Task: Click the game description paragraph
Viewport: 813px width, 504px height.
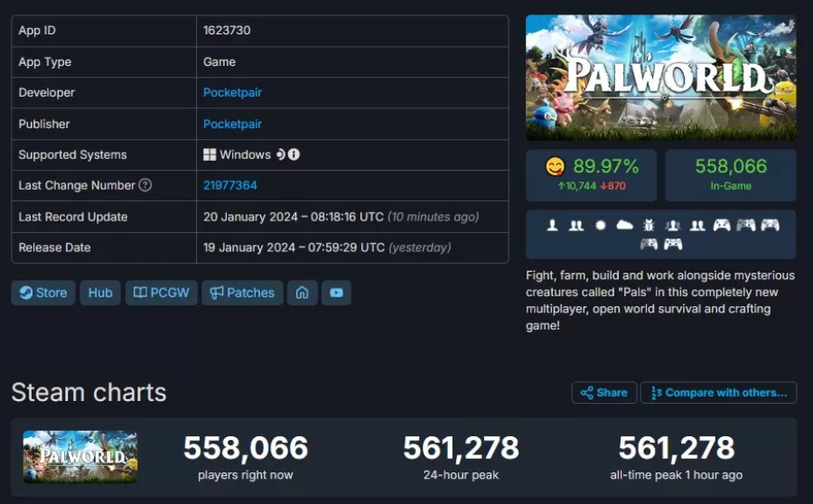Action: tap(660, 301)
